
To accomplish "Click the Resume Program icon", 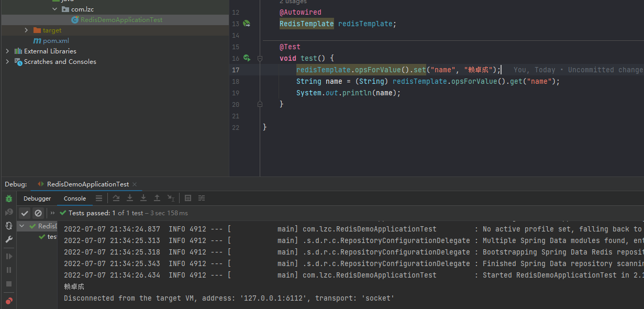I will pos(9,256).
